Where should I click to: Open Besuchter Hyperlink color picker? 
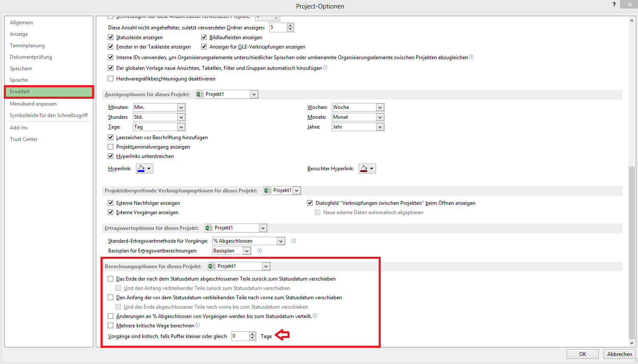tap(367, 169)
